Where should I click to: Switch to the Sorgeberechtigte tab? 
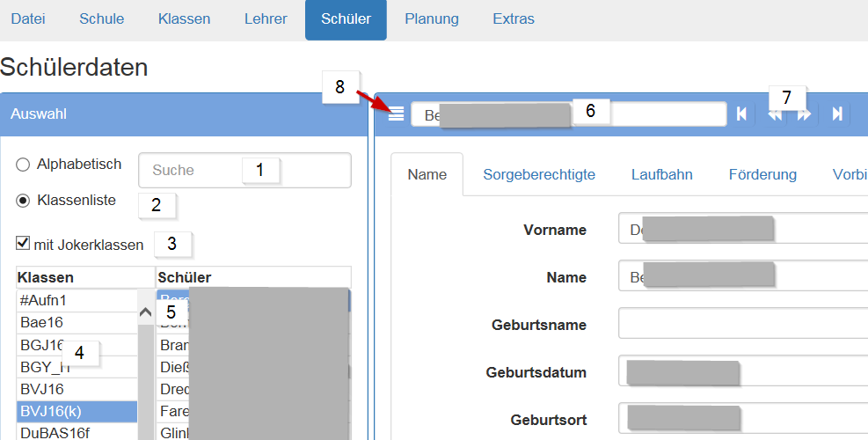[x=538, y=174]
